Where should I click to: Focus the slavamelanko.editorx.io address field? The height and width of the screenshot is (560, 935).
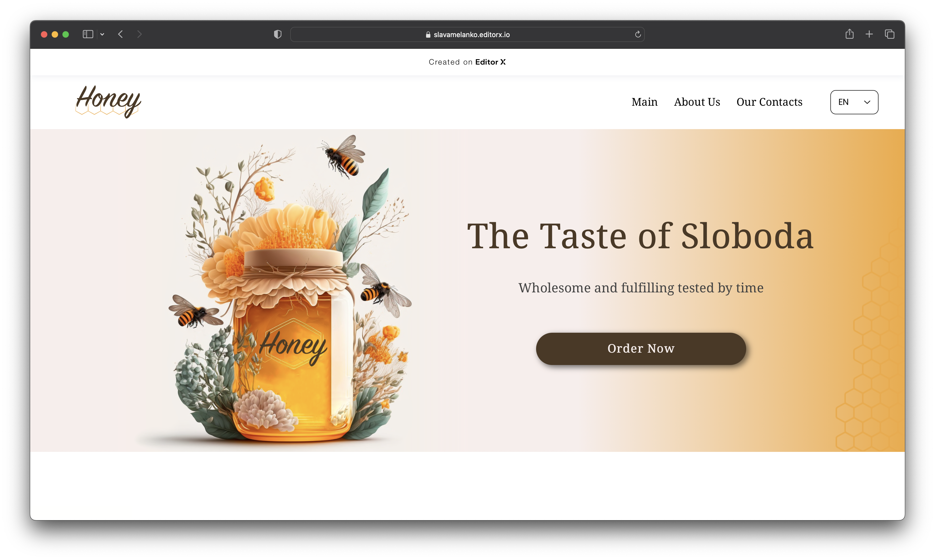point(467,34)
